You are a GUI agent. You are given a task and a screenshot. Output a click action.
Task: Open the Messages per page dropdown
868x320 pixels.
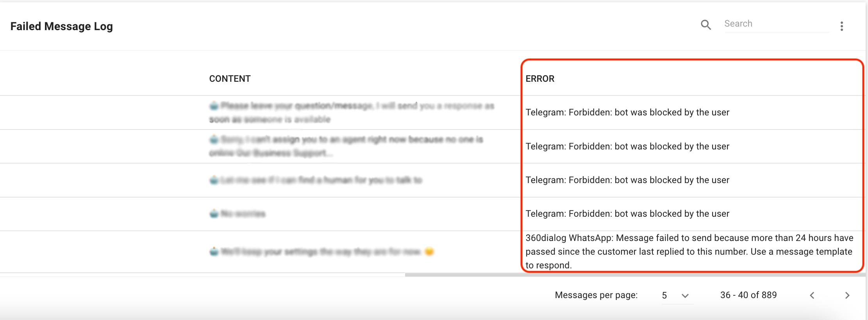point(677,295)
